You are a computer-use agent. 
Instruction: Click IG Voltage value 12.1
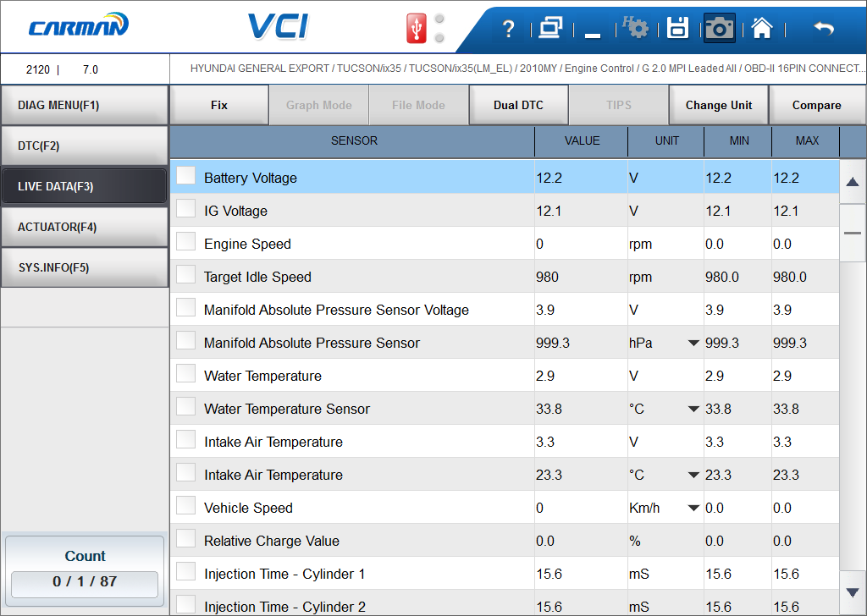click(x=549, y=211)
